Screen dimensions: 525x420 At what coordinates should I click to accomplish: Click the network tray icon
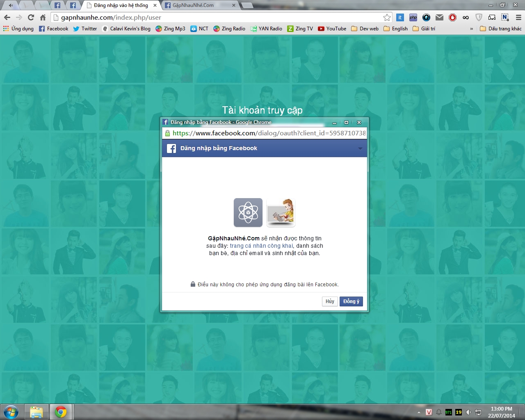[478, 412]
